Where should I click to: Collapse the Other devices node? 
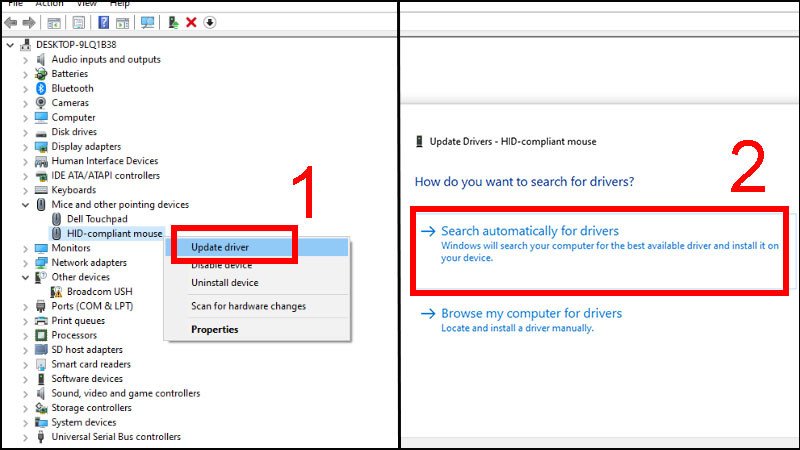(26, 277)
